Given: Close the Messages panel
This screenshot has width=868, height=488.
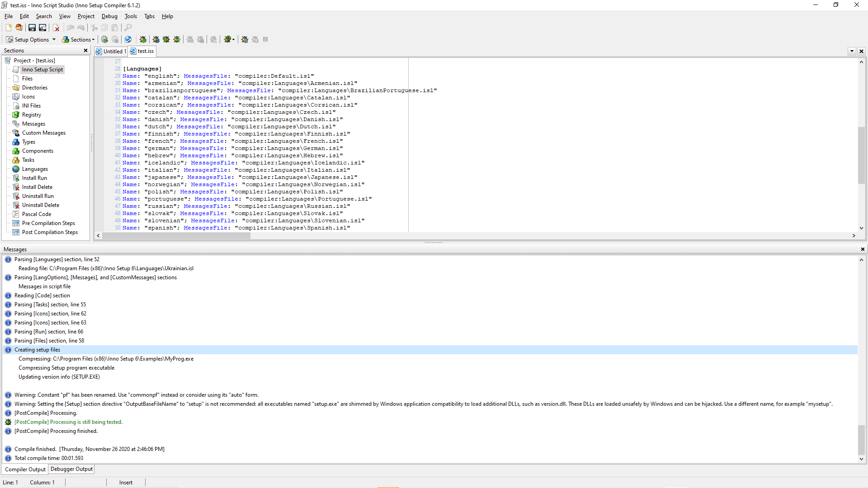Looking at the screenshot, I should point(863,249).
